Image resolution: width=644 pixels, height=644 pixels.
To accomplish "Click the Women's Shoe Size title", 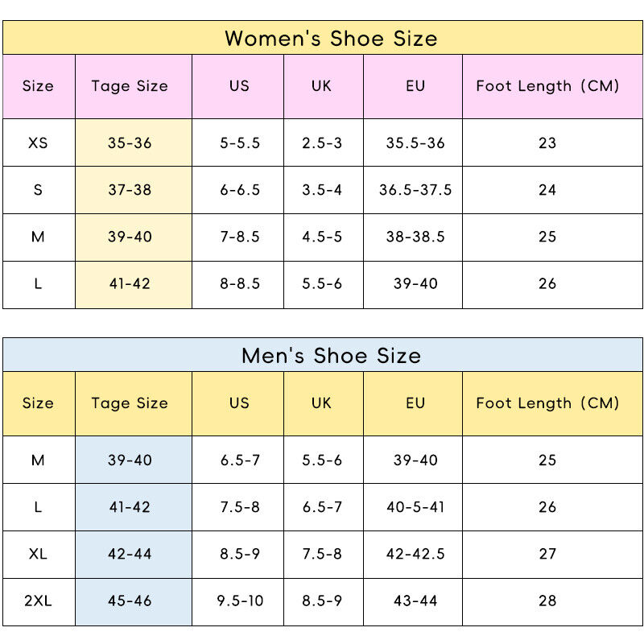I will pyautogui.click(x=331, y=38).
